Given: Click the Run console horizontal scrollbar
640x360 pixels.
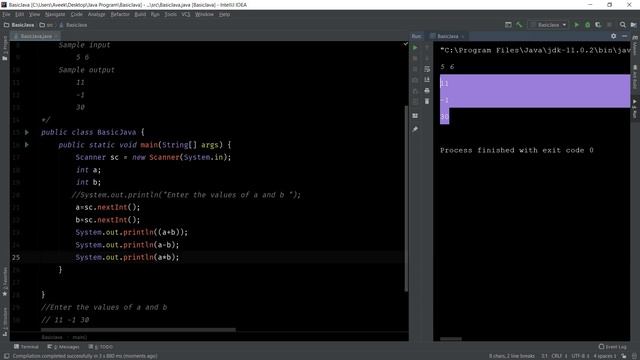Looking at the screenshot, I should [x=451, y=338].
